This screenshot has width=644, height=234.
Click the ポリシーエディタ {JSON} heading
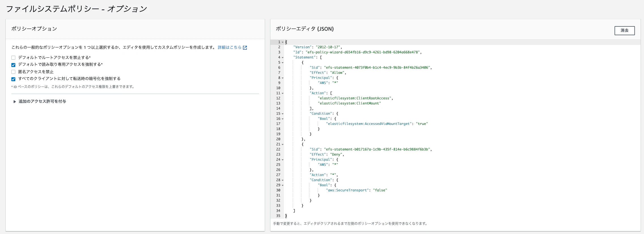pos(305,29)
